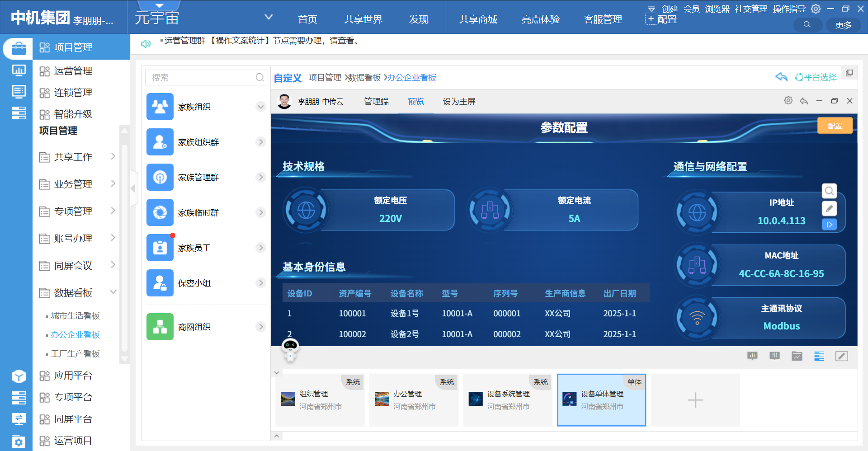Click the blue list layout icon in bottom toolbar
This screenshot has height=451, width=868.
(x=819, y=356)
